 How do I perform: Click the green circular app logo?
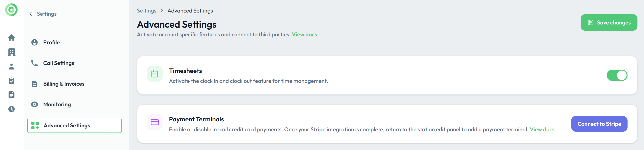[x=12, y=10]
